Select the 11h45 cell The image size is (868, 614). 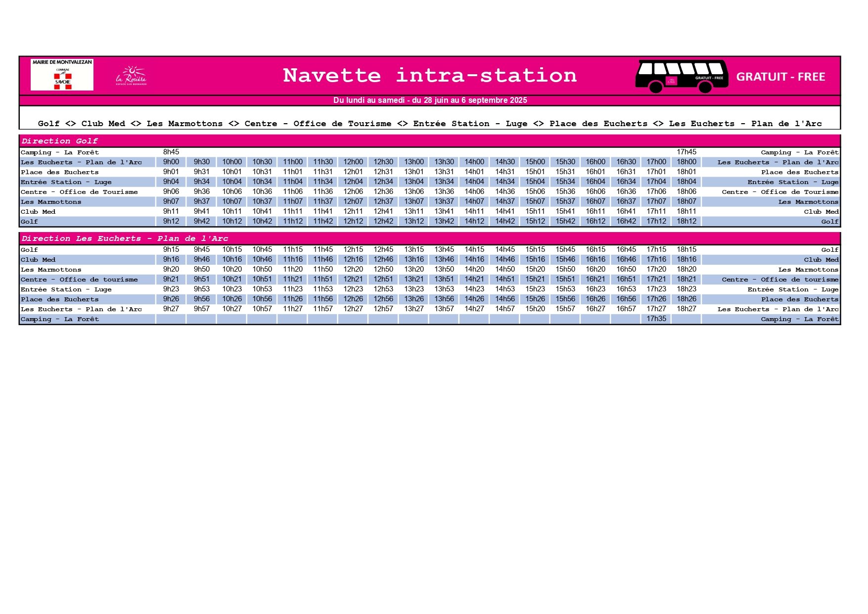[x=323, y=249]
